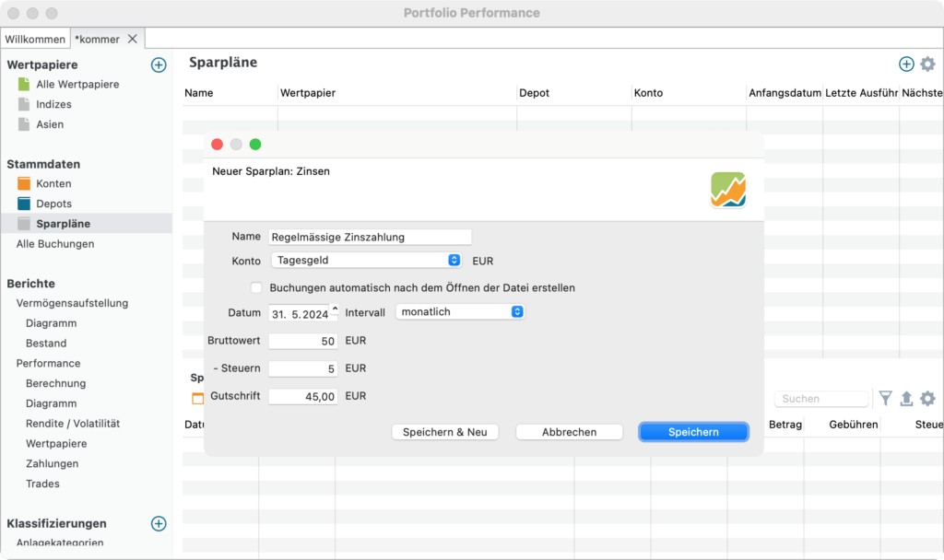Click Speichern button

point(693,432)
